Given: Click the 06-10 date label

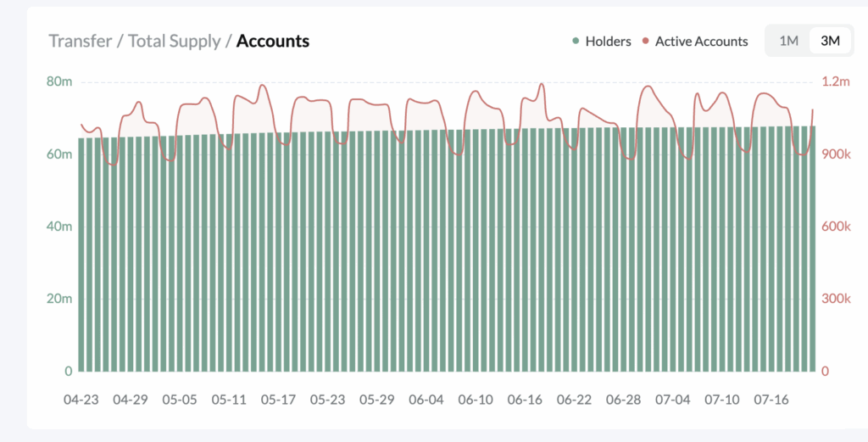Looking at the screenshot, I should (475, 400).
